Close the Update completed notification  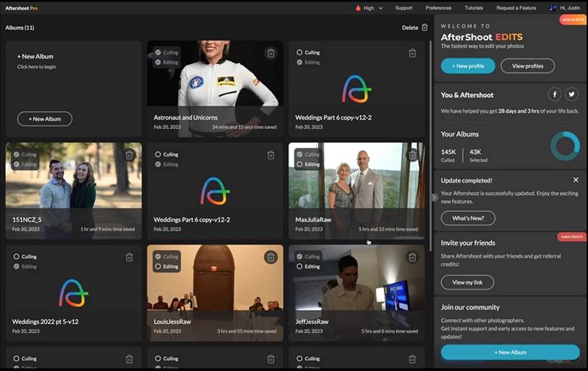click(576, 180)
